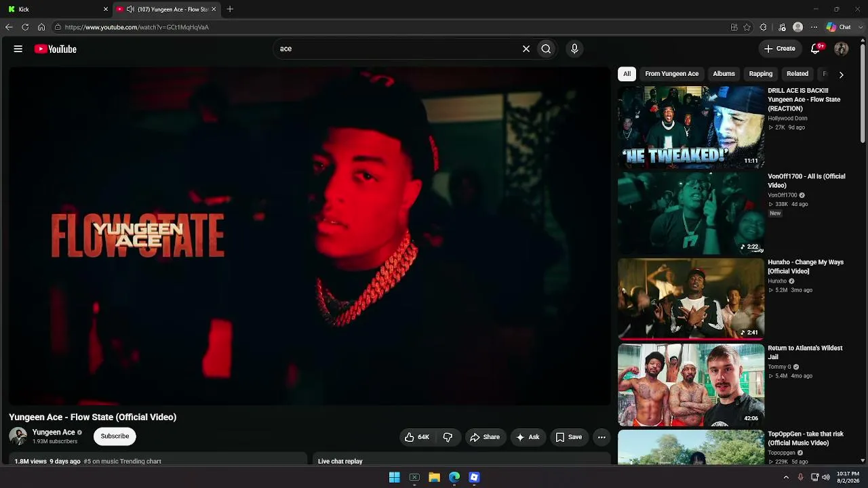
Task: Open File Explorer from taskbar
Action: click(434, 477)
